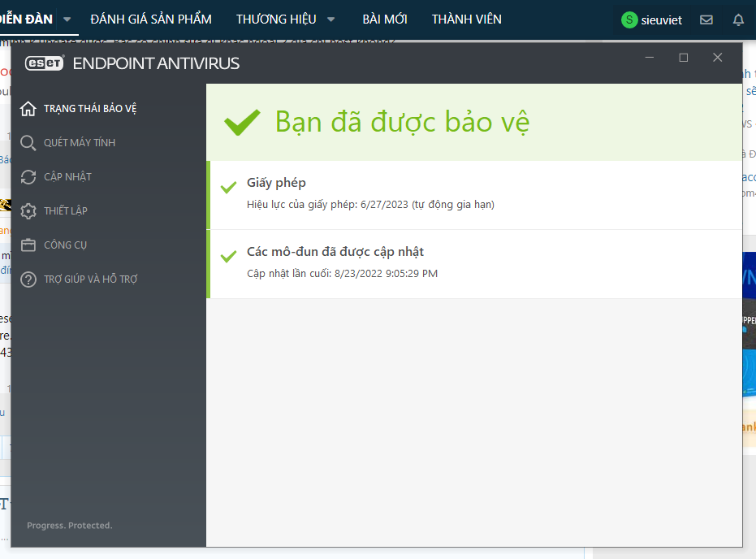756x559 pixels.
Task: Open Thiết lập settings section
Action: coord(66,210)
